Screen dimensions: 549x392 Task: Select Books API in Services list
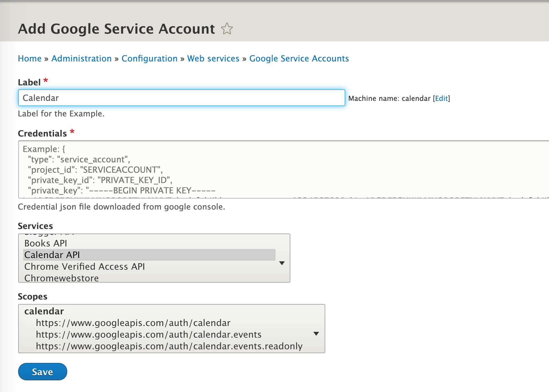coord(46,243)
